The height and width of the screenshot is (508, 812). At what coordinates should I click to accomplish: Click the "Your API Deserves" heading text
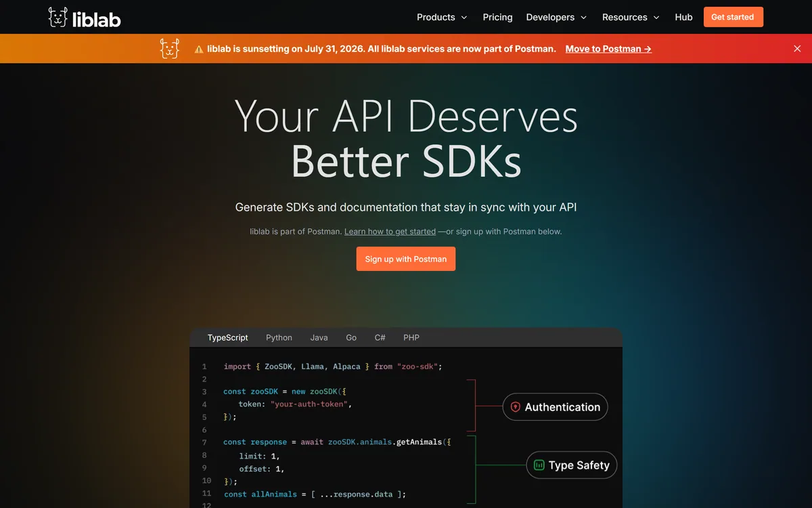pyautogui.click(x=406, y=117)
